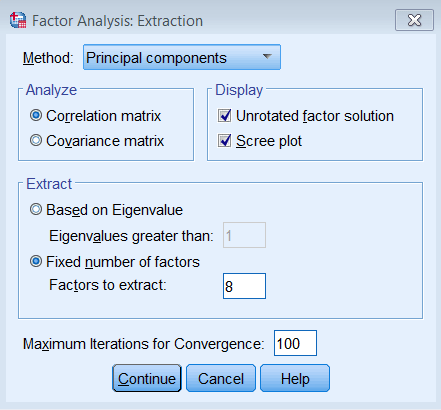
Task: Choose Based on Eigenvalue radio button
Action: click(x=36, y=210)
